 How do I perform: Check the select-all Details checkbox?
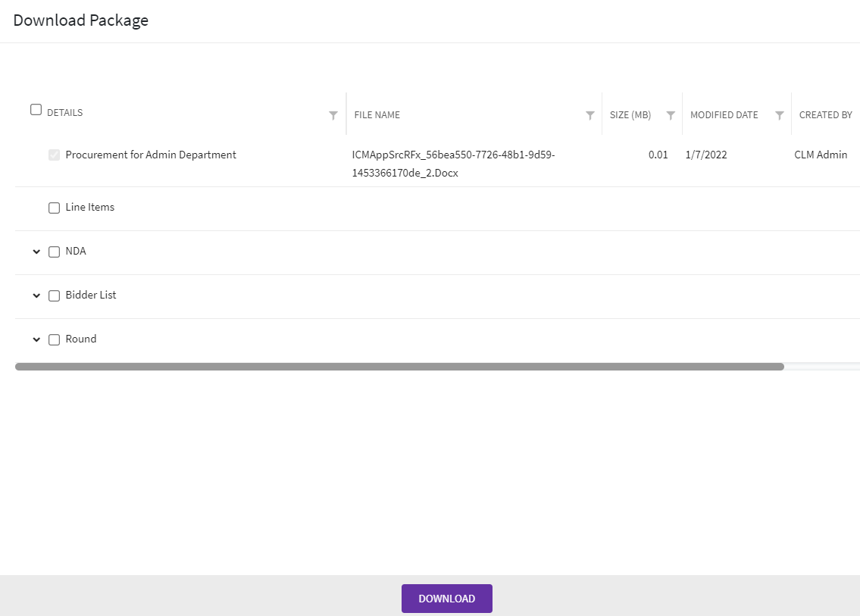click(36, 110)
